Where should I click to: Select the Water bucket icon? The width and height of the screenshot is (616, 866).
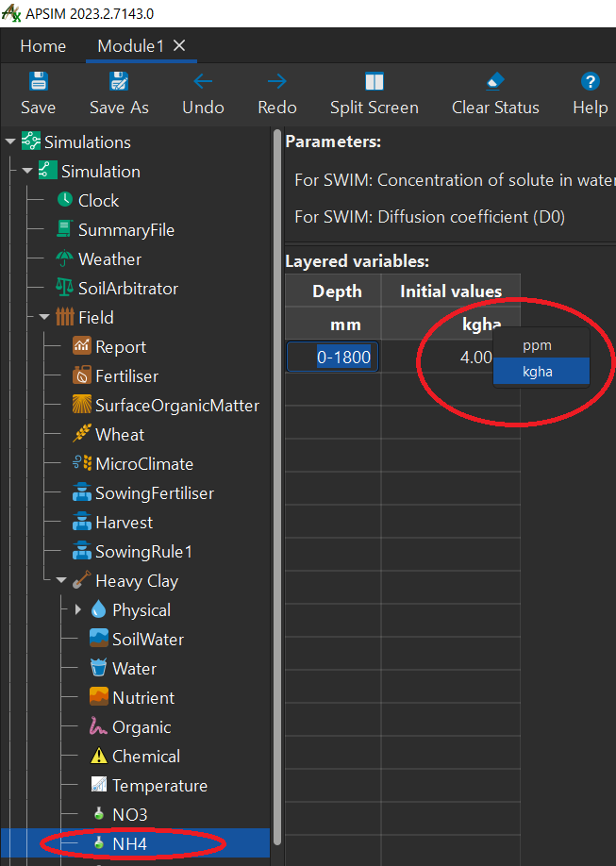coord(98,667)
